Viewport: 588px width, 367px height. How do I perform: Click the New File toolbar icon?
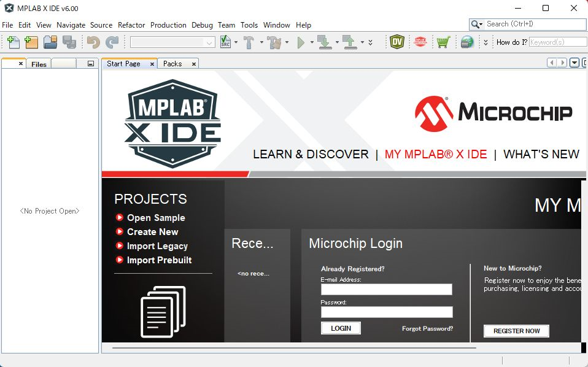pyautogui.click(x=14, y=42)
